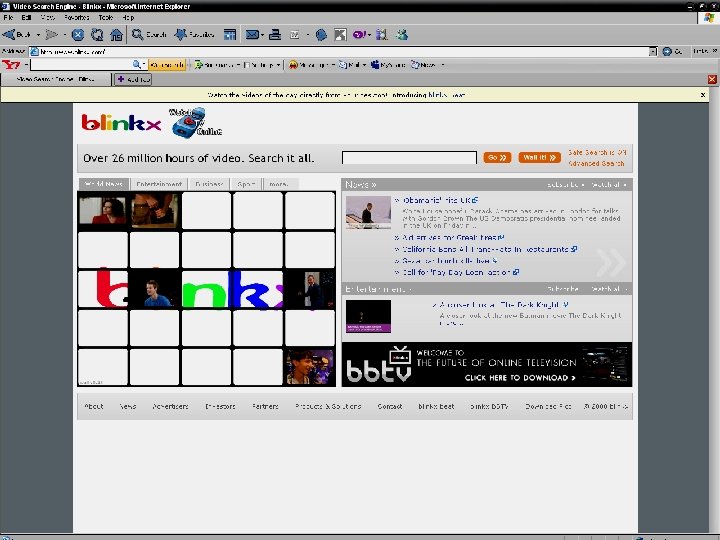
Task: Click the Obama news story thumbnail
Action: click(368, 212)
